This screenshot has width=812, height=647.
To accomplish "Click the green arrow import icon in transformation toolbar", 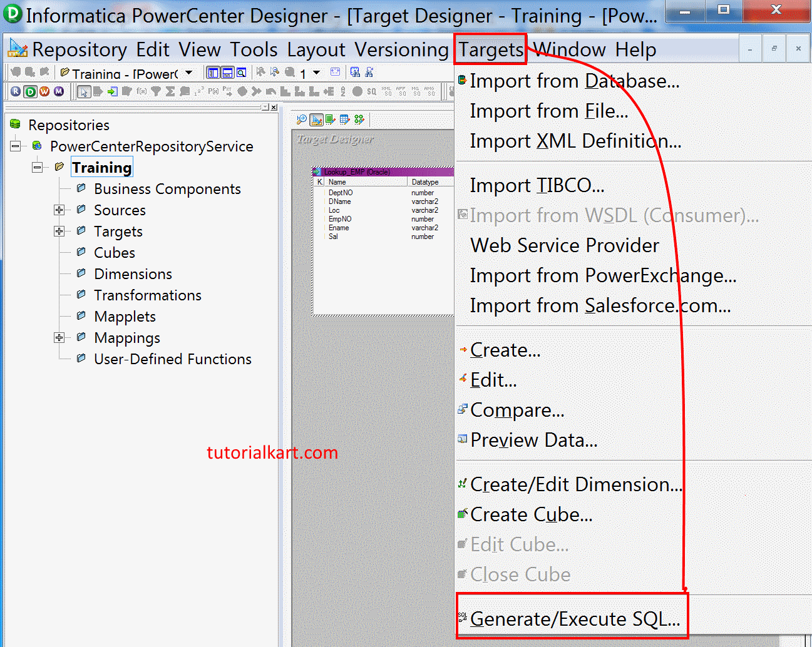I will point(112,91).
